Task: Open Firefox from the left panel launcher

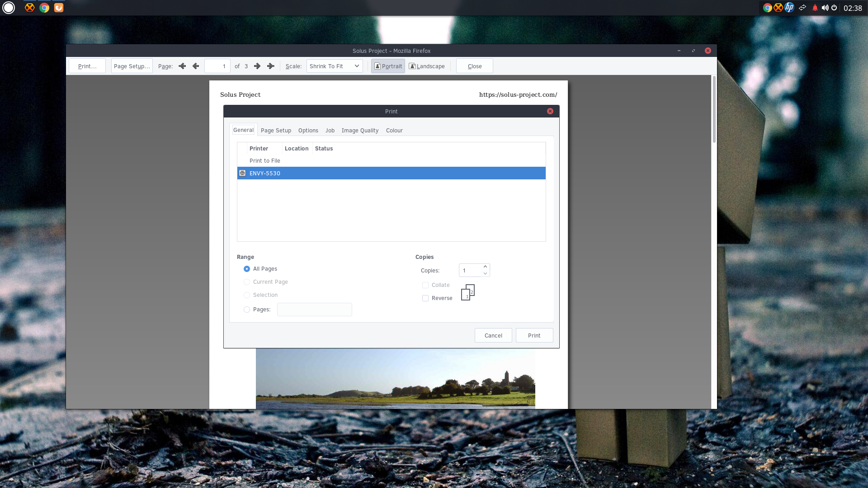Action: tap(59, 8)
